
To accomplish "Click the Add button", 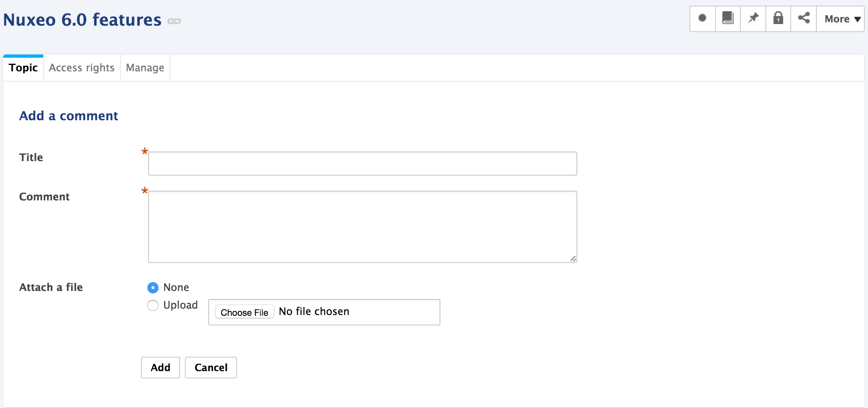I will [x=161, y=368].
